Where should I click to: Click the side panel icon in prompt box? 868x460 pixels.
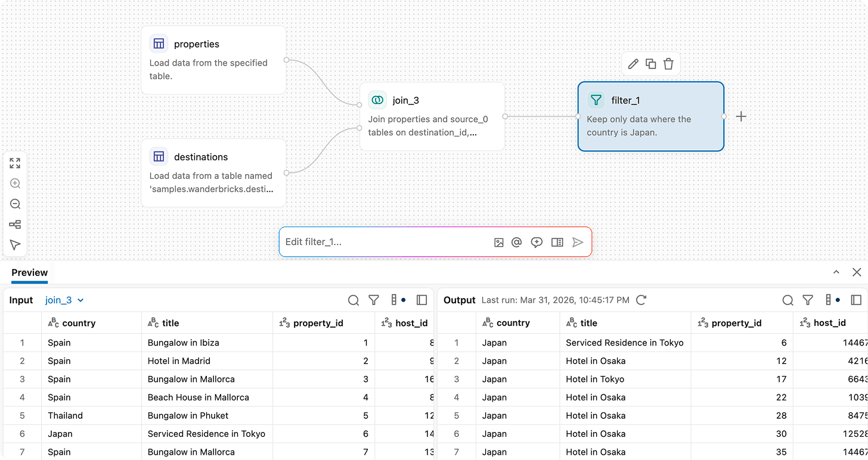pos(557,243)
